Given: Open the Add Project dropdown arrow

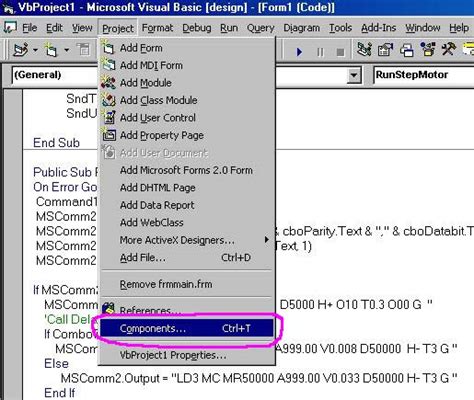Looking at the screenshot, I should click(35, 51).
